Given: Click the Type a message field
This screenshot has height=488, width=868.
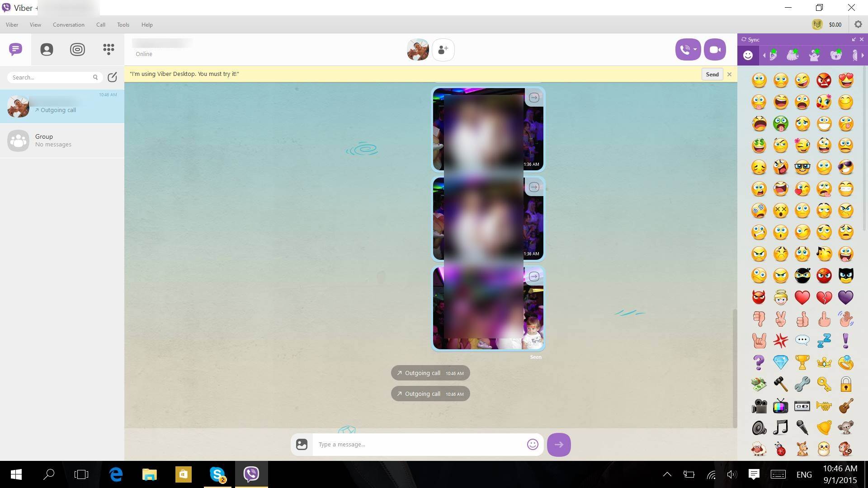Looking at the screenshot, I should (x=418, y=445).
